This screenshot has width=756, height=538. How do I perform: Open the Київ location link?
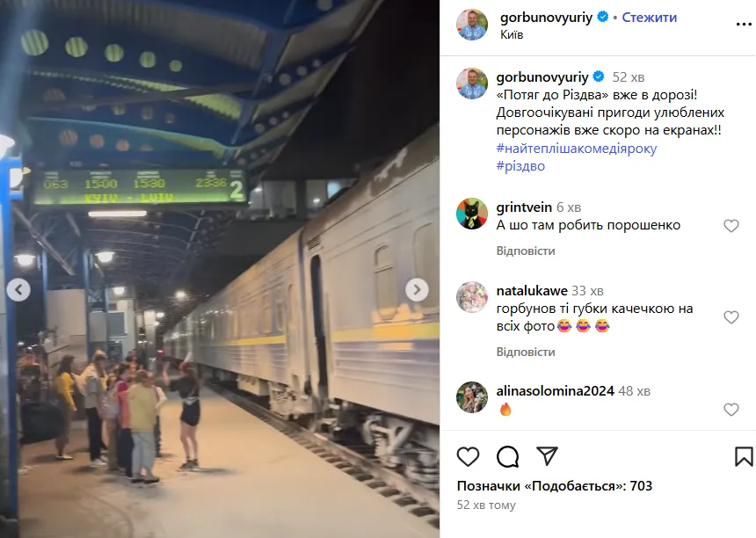click(512, 34)
